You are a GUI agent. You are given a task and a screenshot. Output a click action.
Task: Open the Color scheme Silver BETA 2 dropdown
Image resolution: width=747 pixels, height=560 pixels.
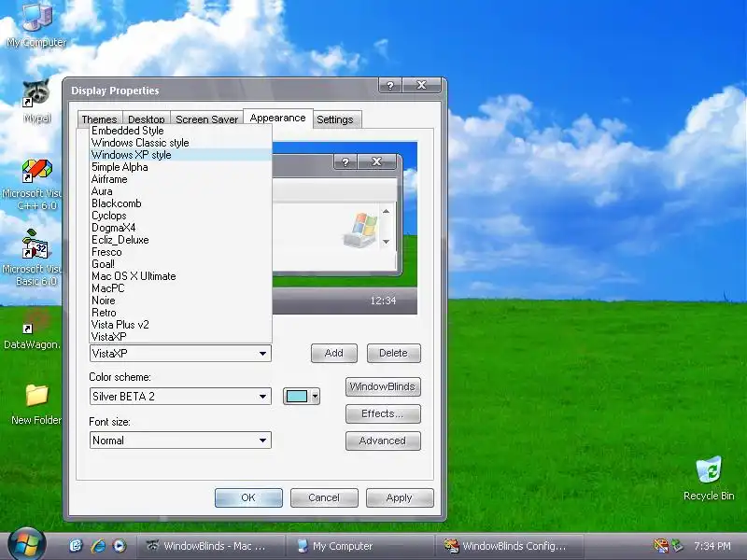pyautogui.click(x=180, y=396)
